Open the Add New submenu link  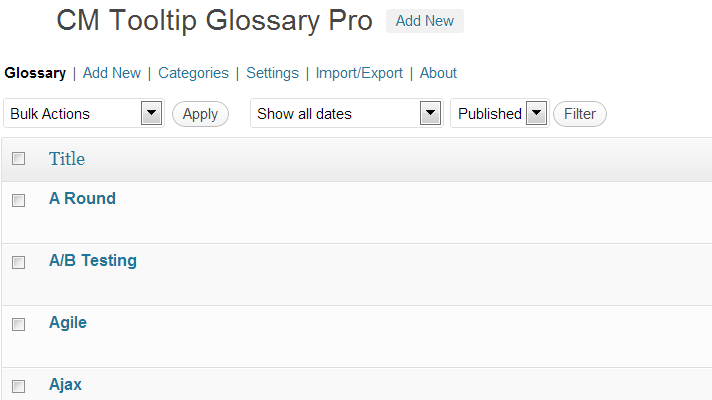click(x=112, y=73)
